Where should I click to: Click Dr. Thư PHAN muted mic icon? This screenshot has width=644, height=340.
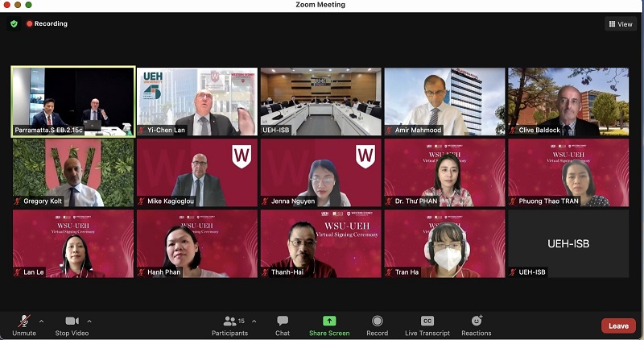pyautogui.click(x=389, y=201)
